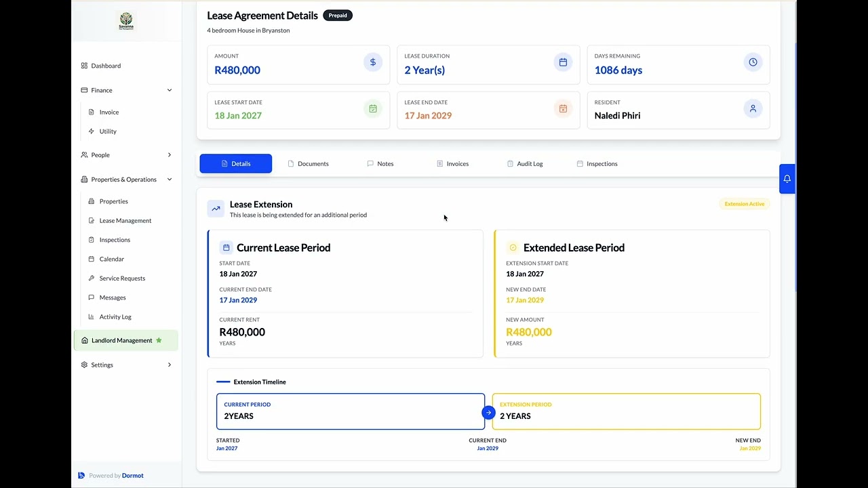Viewport: 868px width, 488px height.
Task: Click the calendar icon beside Current Lease Period
Action: [226, 247]
